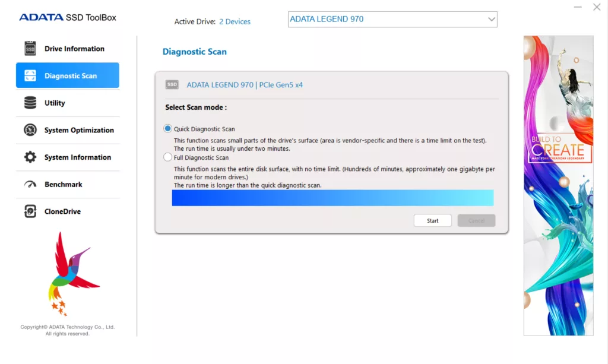Click the System Optimization gauge icon
The height and width of the screenshot is (364, 608).
click(x=30, y=130)
